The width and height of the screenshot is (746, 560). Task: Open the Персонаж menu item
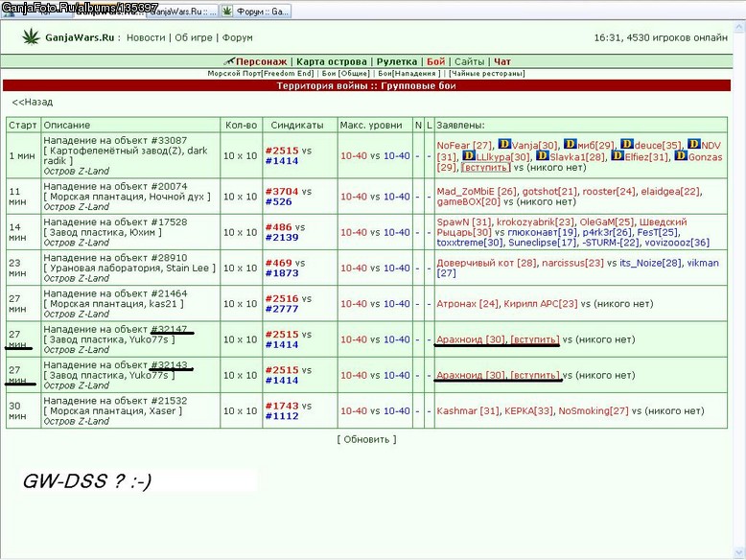[261, 62]
